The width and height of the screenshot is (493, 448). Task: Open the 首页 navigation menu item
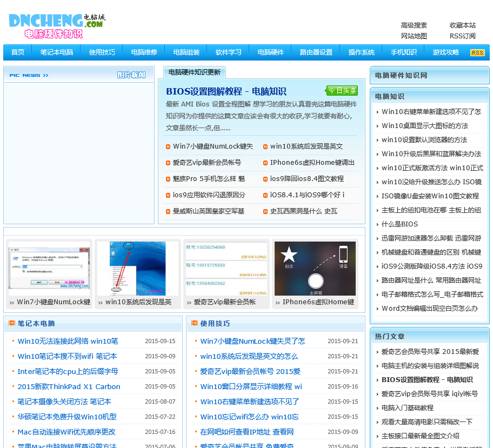pyautogui.click(x=18, y=52)
